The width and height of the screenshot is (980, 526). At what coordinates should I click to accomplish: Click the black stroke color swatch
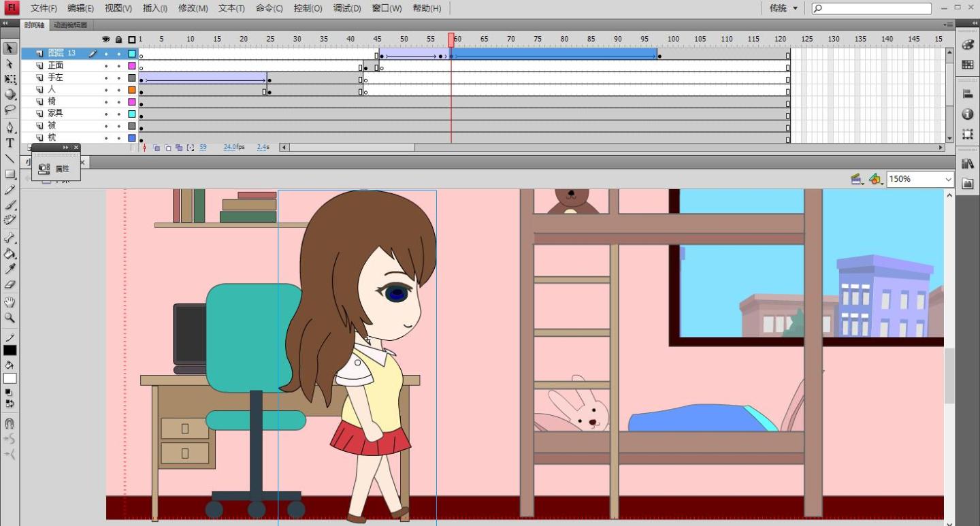[10, 350]
